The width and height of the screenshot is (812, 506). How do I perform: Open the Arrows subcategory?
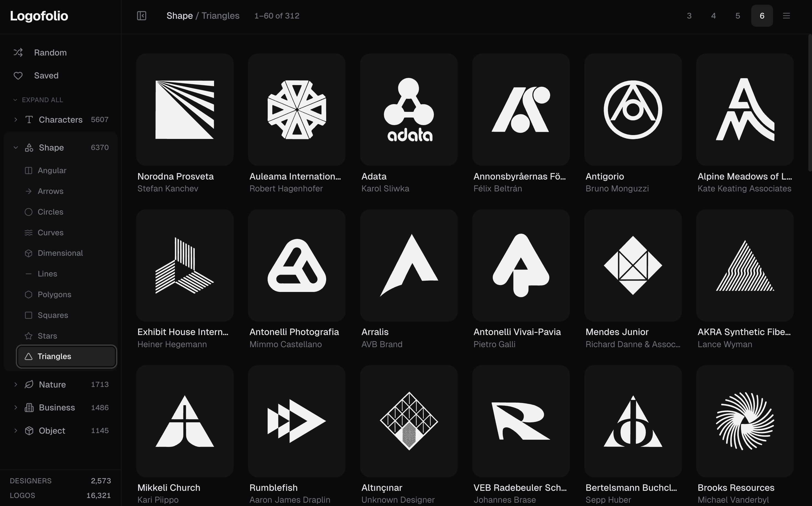pos(50,191)
